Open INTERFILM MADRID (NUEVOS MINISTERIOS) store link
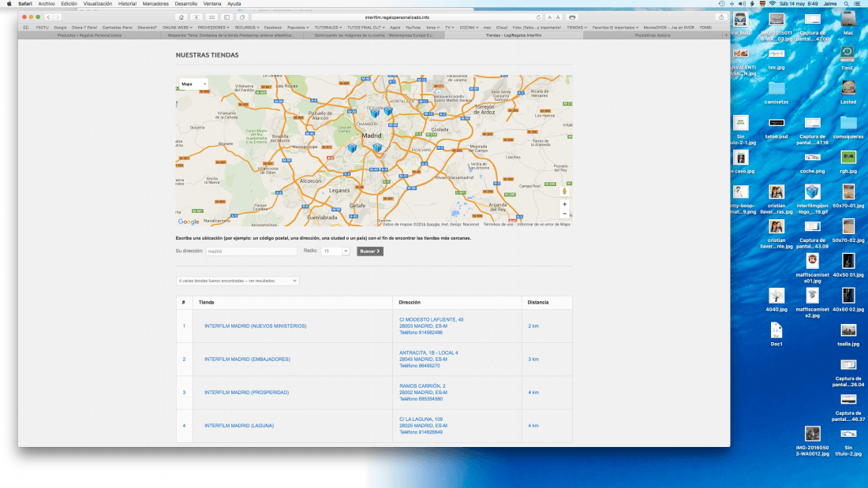Screen dimensions: 868x488 pos(255,326)
